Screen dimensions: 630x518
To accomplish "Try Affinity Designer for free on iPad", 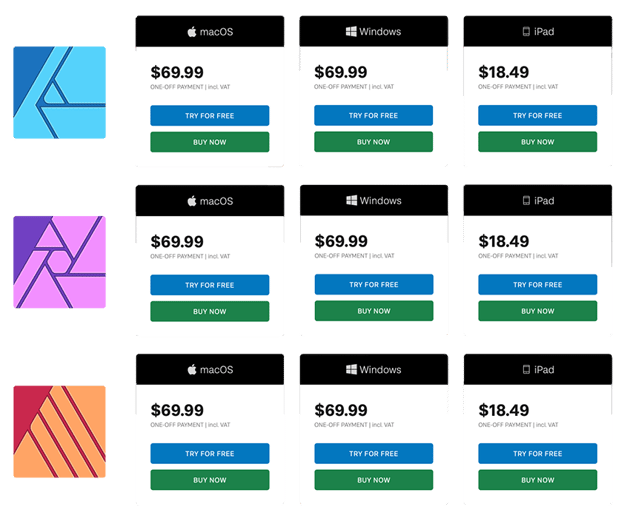I will [538, 115].
